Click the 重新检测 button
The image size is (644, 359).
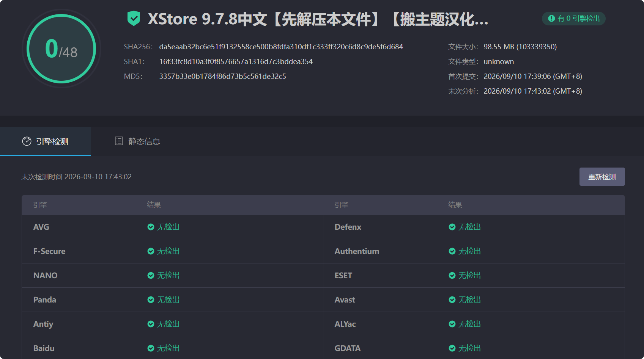coord(602,177)
